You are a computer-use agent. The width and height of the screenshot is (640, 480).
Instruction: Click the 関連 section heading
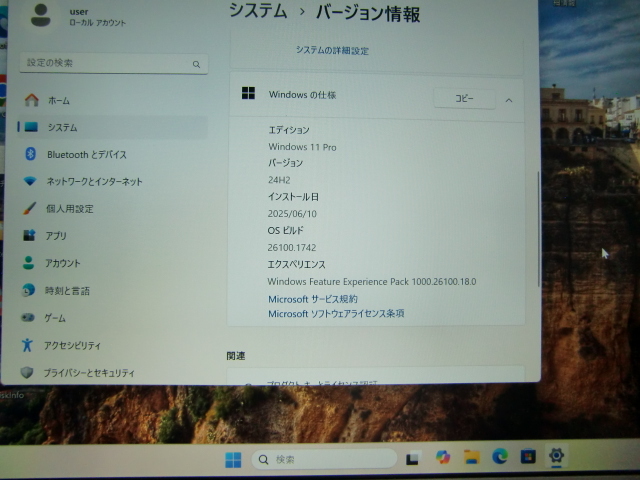click(x=236, y=356)
